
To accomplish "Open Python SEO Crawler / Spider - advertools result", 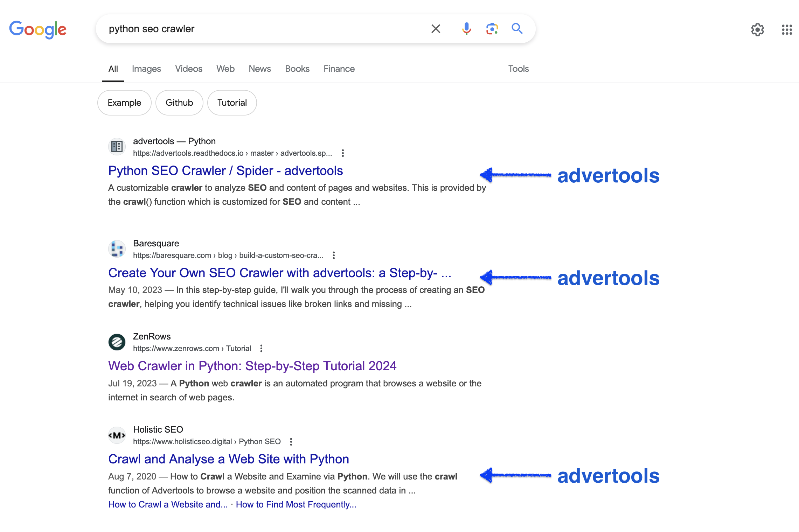I will pyautogui.click(x=225, y=171).
